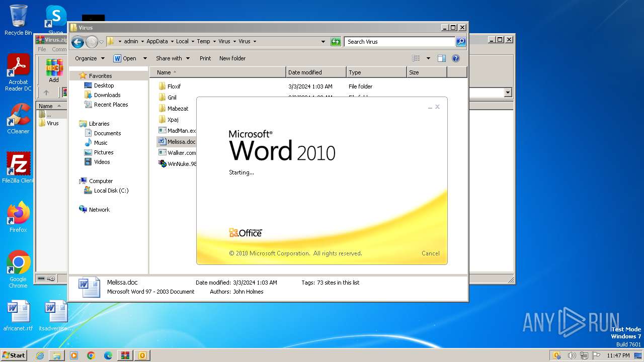Select Recent Places under Favorites

106,105
